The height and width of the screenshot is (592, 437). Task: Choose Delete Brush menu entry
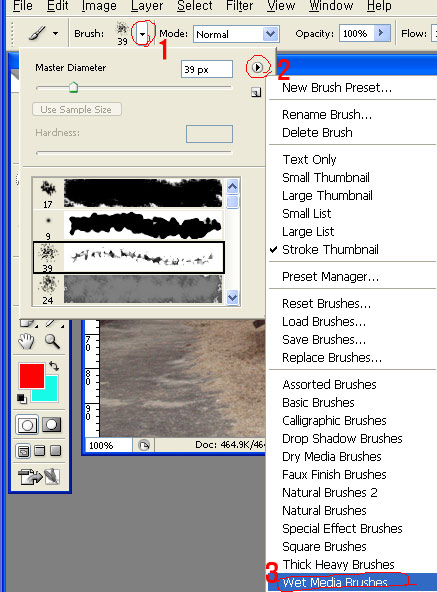tap(317, 133)
